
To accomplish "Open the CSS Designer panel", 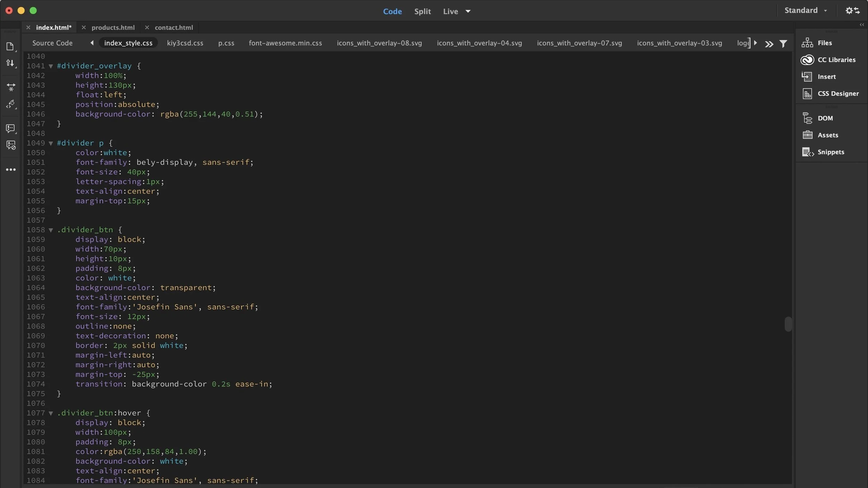I will coord(837,93).
